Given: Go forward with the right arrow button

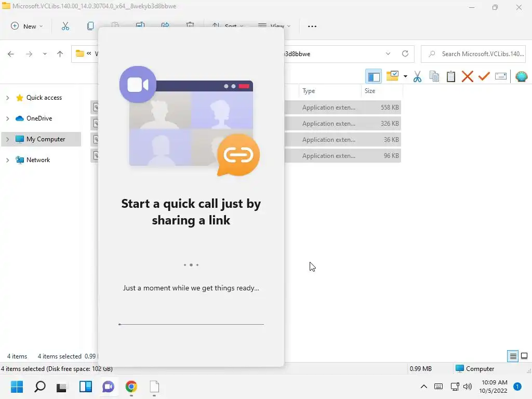Looking at the screenshot, I should tap(29, 54).
